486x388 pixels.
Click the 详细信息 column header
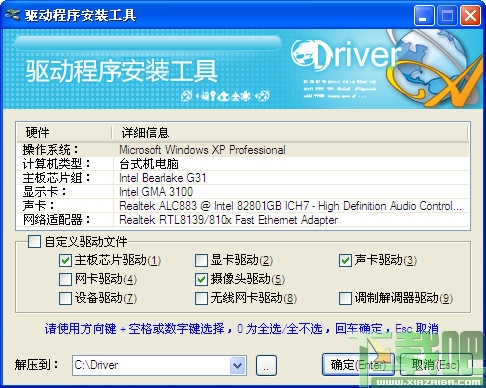pyautogui.click(x=290, y=133)
